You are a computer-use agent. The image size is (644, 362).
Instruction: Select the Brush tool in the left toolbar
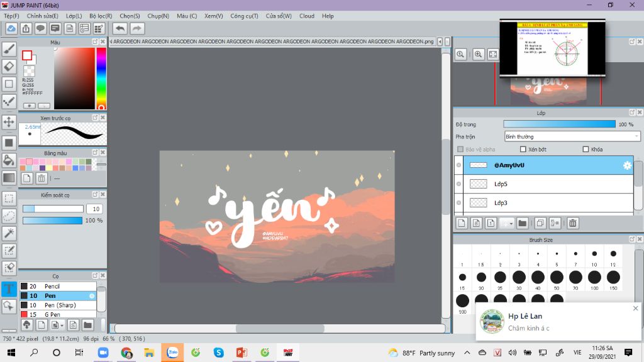coord(9,49)
